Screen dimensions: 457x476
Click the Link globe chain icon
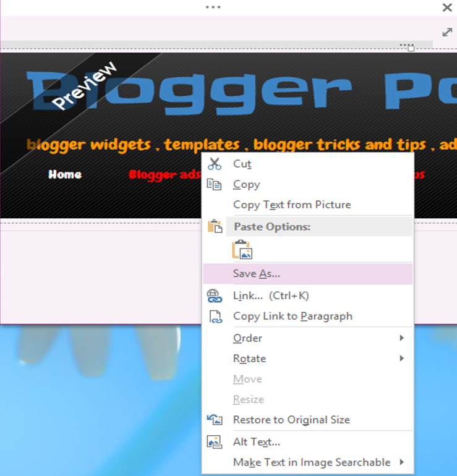click(x=215, y=295)
